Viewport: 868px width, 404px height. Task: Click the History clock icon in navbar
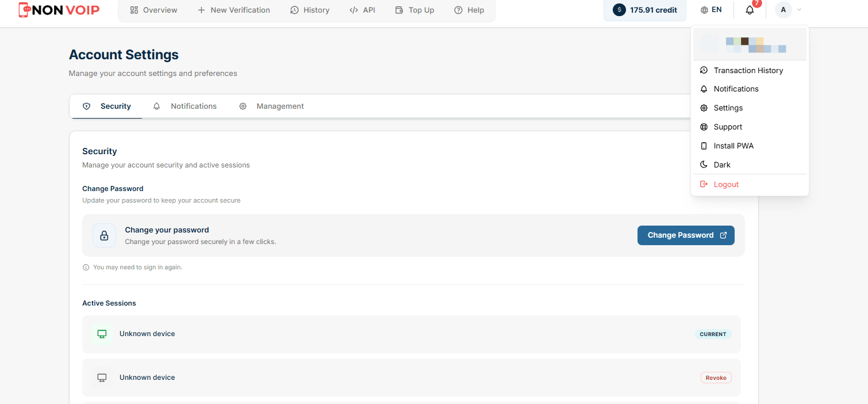tap(294, 10)
